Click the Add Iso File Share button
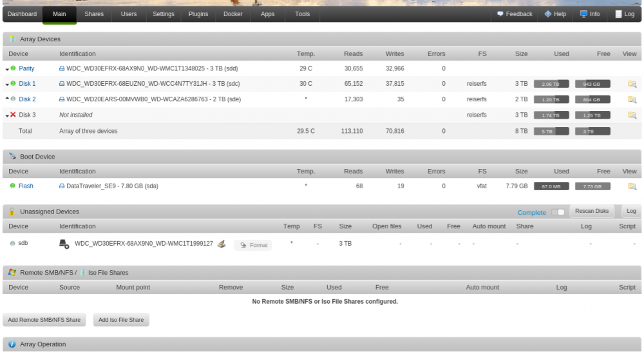 coord(121,320)
